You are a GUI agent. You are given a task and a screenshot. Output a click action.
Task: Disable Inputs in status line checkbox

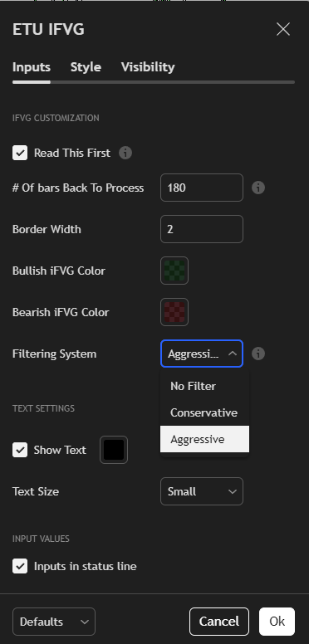20,566
